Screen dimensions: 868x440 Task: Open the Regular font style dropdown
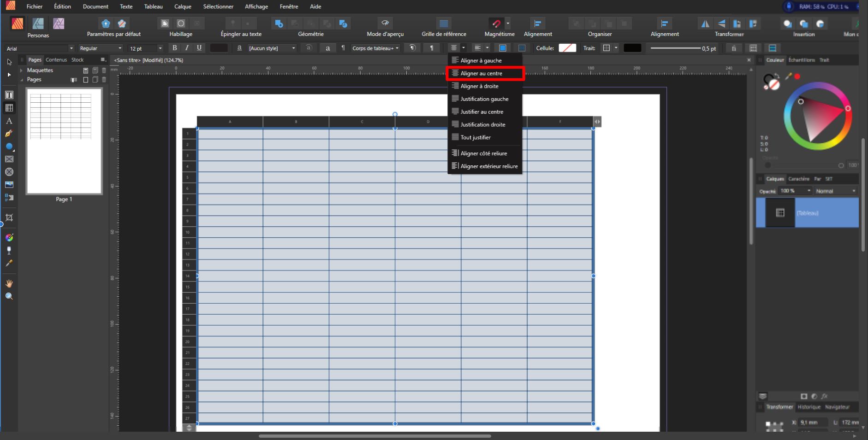101,48
